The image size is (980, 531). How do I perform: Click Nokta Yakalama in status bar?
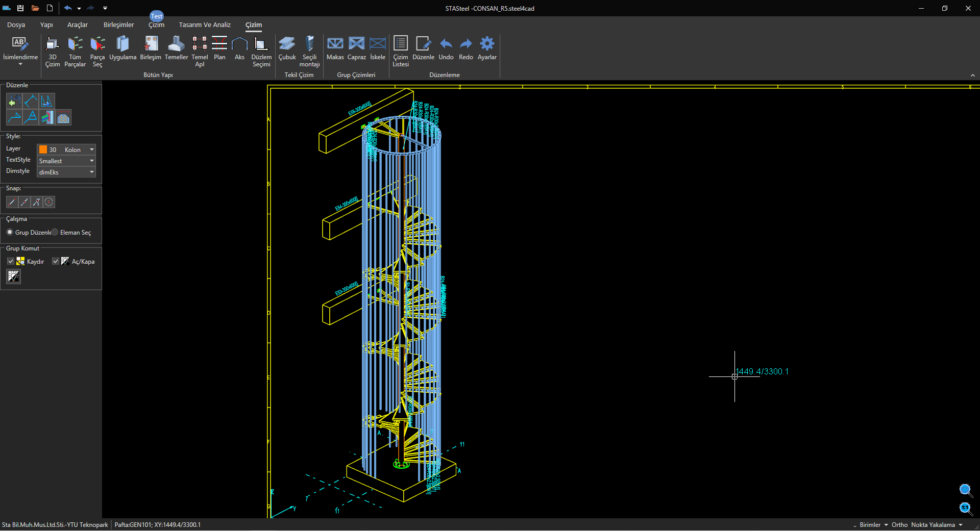point(933,524)
